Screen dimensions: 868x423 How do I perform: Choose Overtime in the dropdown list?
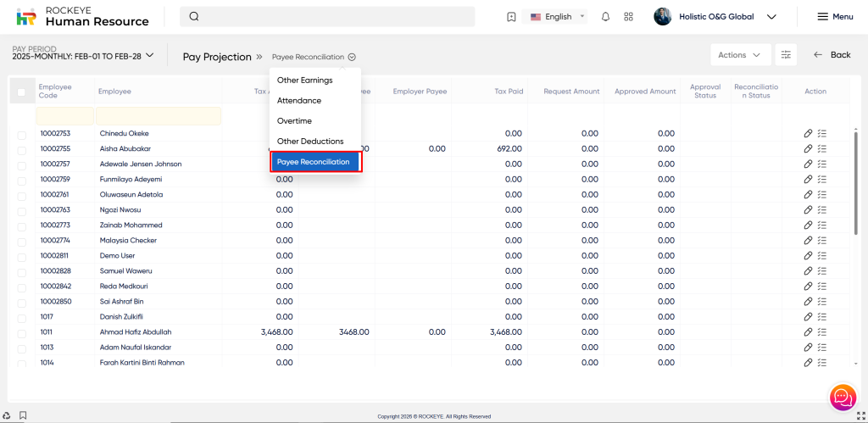click(x=294, y=121)
